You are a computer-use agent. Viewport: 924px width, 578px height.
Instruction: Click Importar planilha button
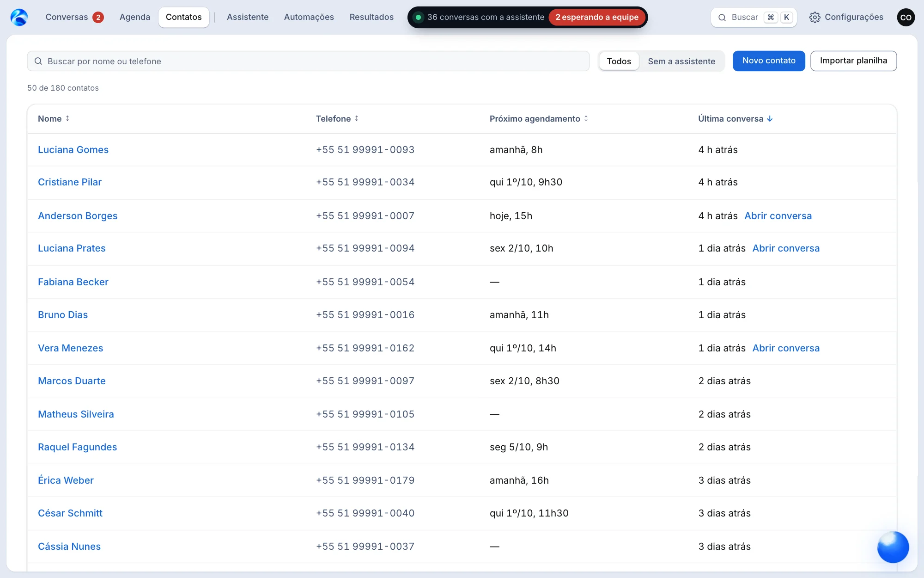tap(853, 61)
